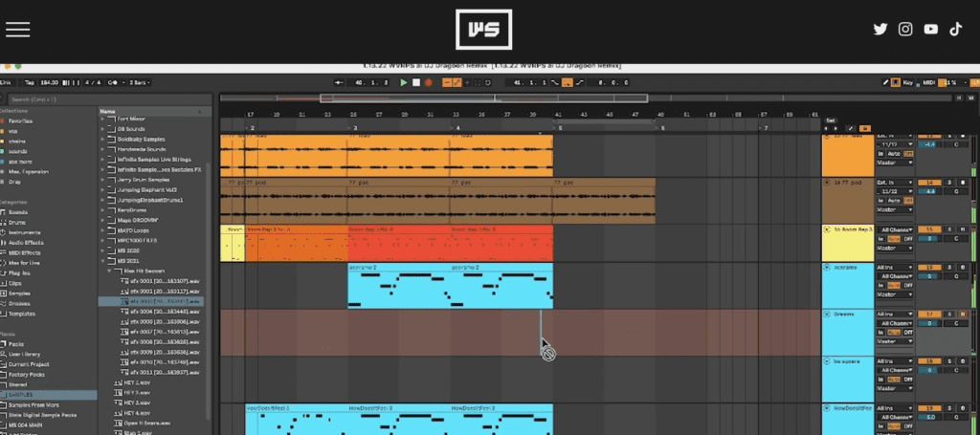Screen dimensions: 980x435
Task: Open Current Project in Places
Action: coord(29,364)
